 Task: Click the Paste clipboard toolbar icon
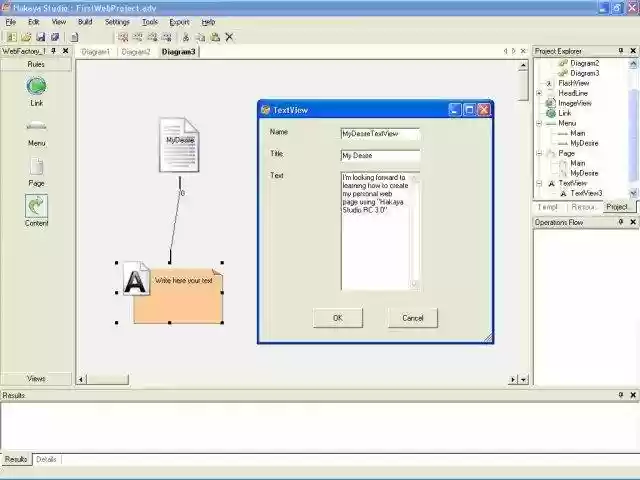(215, 37)
